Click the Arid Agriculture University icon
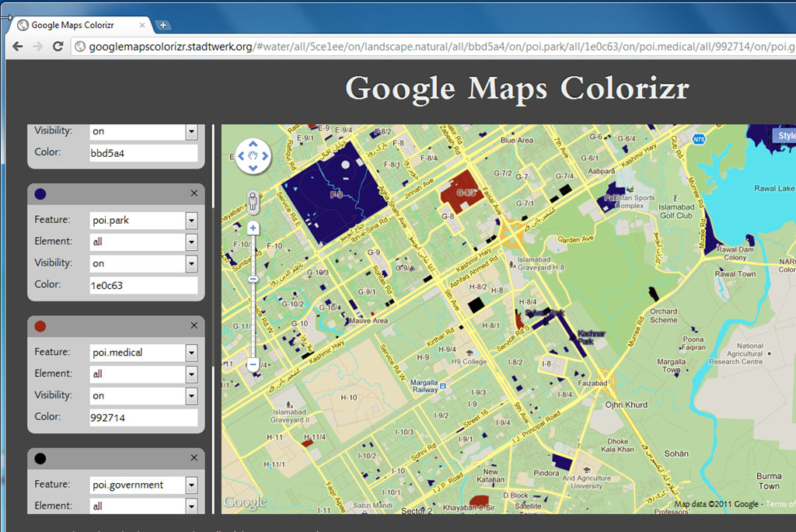 pyautogui.click(x=587, y=470)
